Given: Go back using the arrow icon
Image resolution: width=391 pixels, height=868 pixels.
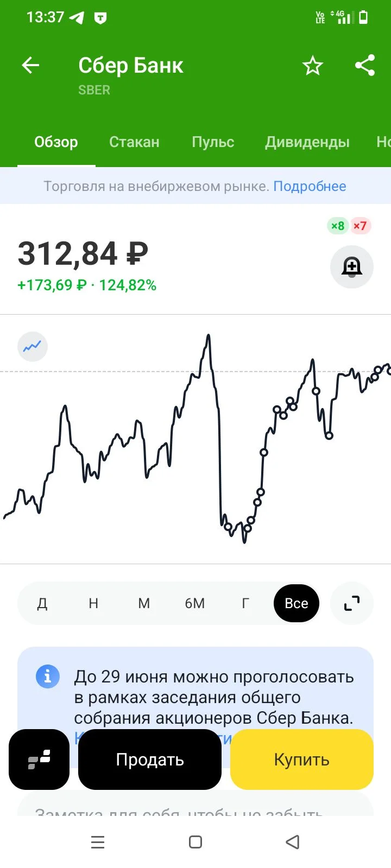Looking at the screenshot, I should tap(30, 66).
